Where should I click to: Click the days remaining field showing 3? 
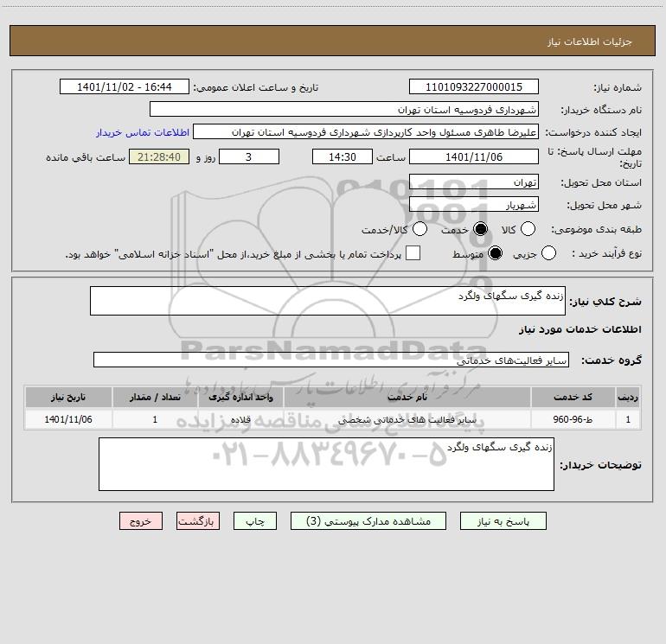[249, 156]
